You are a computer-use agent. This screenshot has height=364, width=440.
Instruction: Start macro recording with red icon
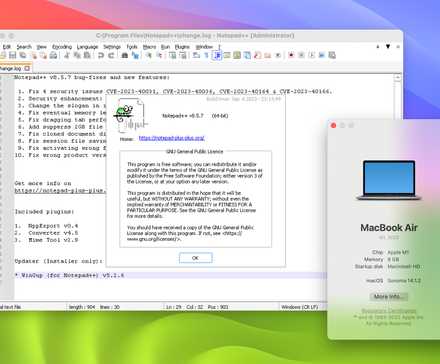click(x=291, y=55)
